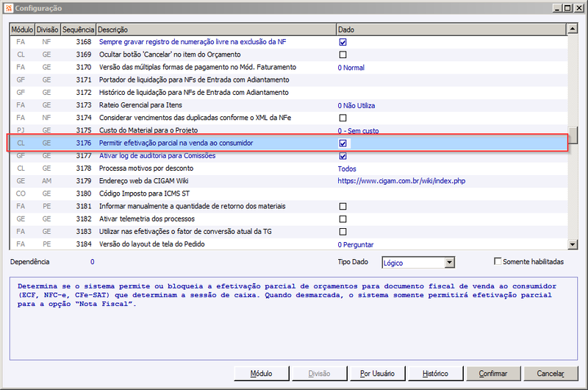Sort by the Sequência column header
Viewport: 588px width, 390px height.
[78, 29]
